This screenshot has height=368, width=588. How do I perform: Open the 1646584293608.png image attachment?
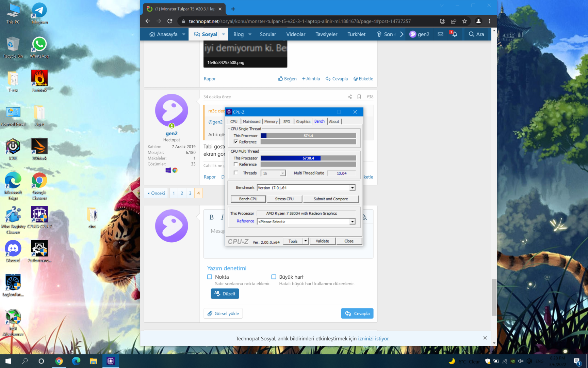(245, 54)
